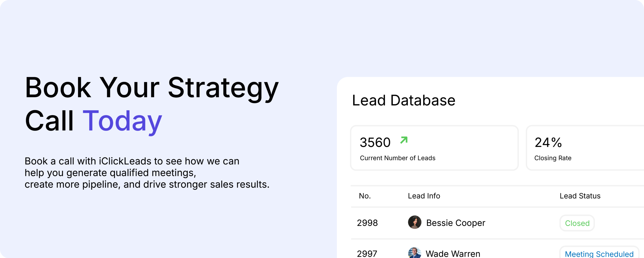Screen dimensions: 644x258
Task: Click the purple word Today in heading
Action: pos(122,121)
